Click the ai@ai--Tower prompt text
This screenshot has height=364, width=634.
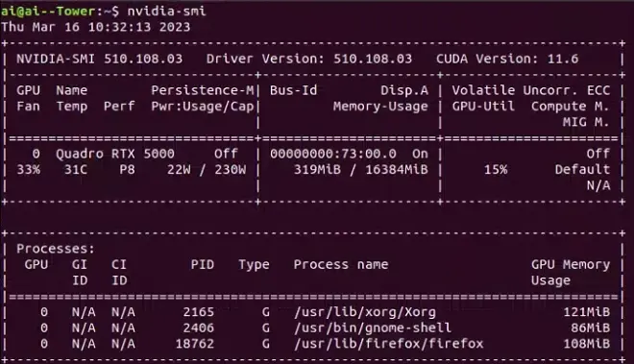48,11
